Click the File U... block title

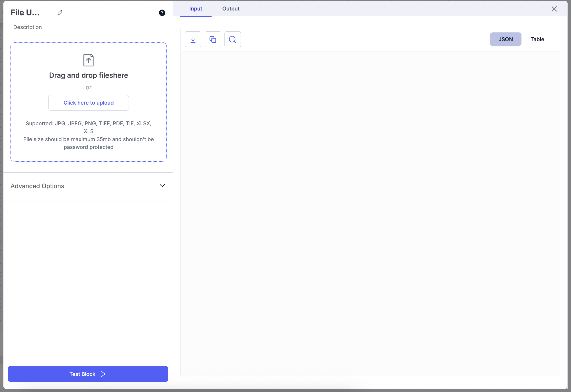(25, 12)
